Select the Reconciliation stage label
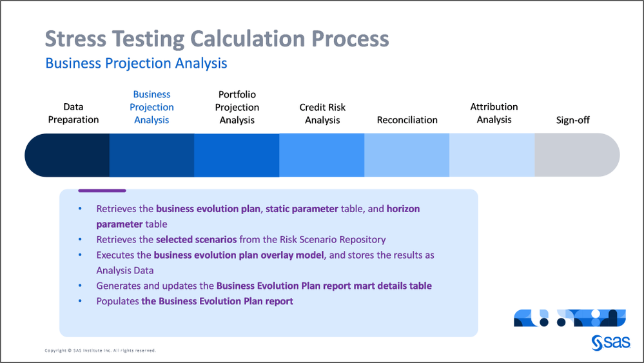The width and height of the screenshot is (644, 363). click(407, 120)
